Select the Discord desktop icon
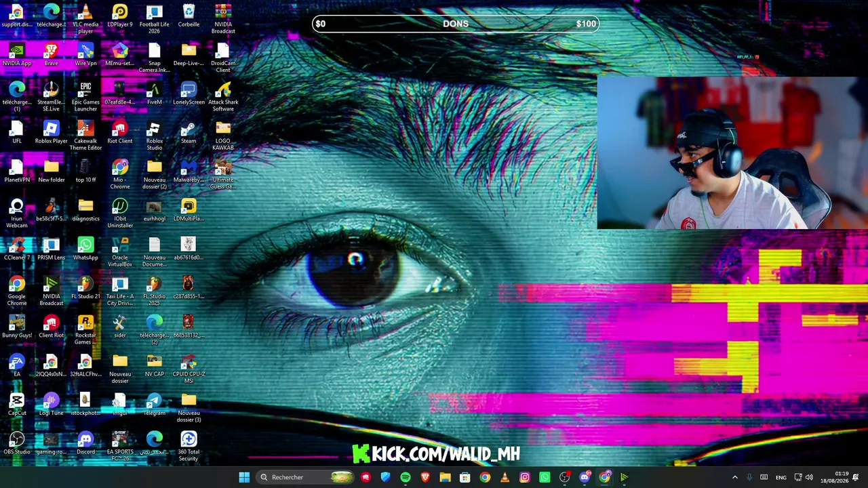 [x=85, y=443]
